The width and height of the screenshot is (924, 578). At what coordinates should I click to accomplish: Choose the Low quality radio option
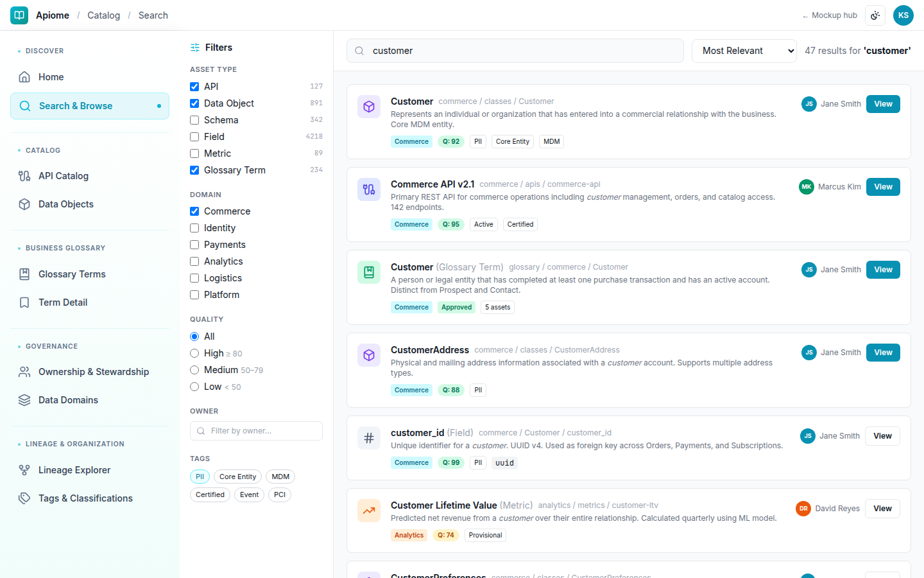[x=194, y=387]
